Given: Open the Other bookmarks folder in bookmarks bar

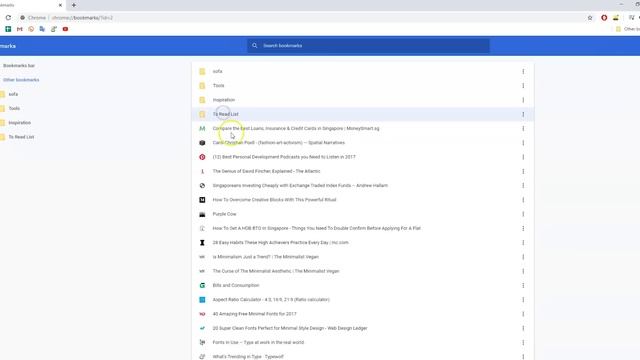Looking at the screenshot, I should [628, 29].
